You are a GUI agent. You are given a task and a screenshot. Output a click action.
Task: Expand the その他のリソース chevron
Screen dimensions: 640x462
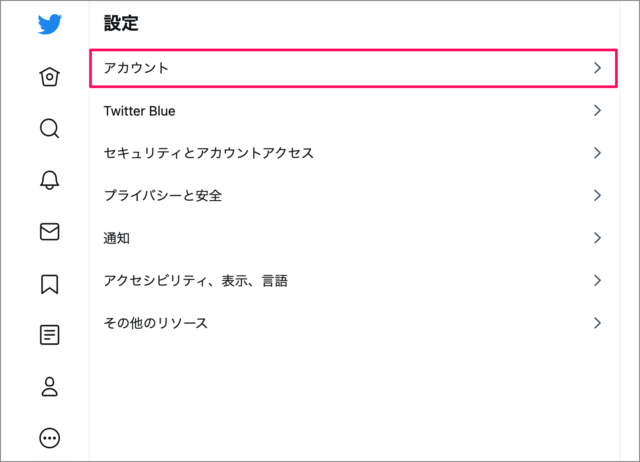click(x=597, y=323)
